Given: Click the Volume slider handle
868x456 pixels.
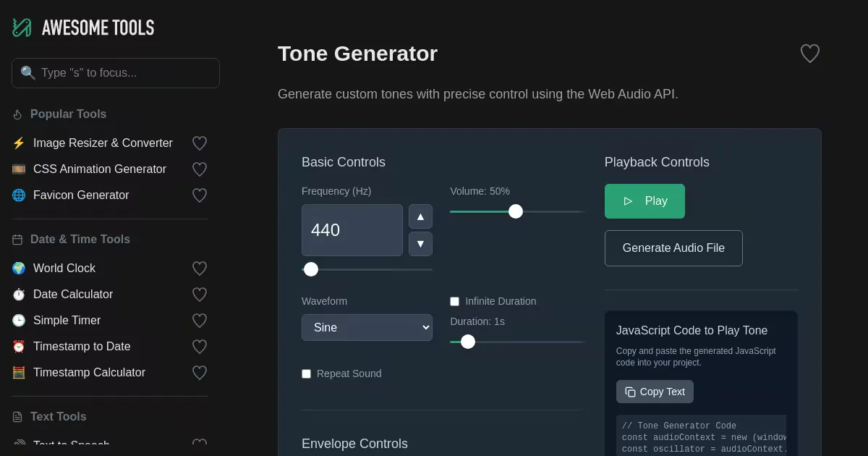Looking at the screenshot, I should pos(516,211).
